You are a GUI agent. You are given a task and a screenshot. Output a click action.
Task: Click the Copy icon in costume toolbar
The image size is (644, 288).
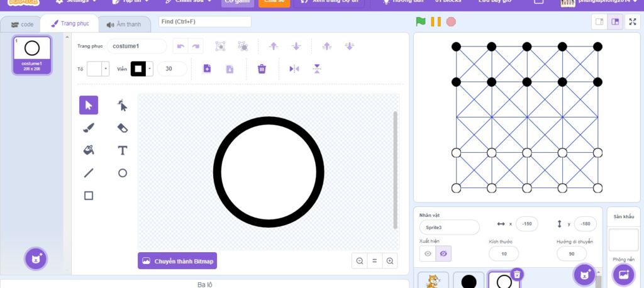tap(207, 69)
